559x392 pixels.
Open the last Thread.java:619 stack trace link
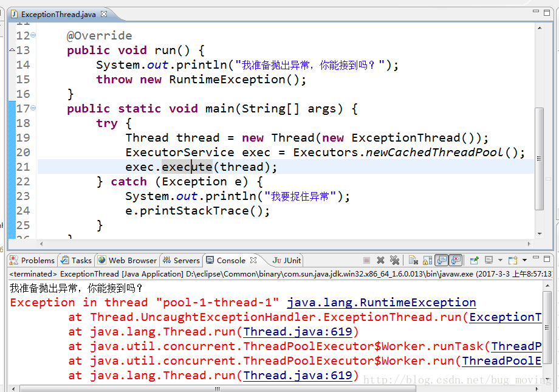pyautogui.click(x=298, y=376)
